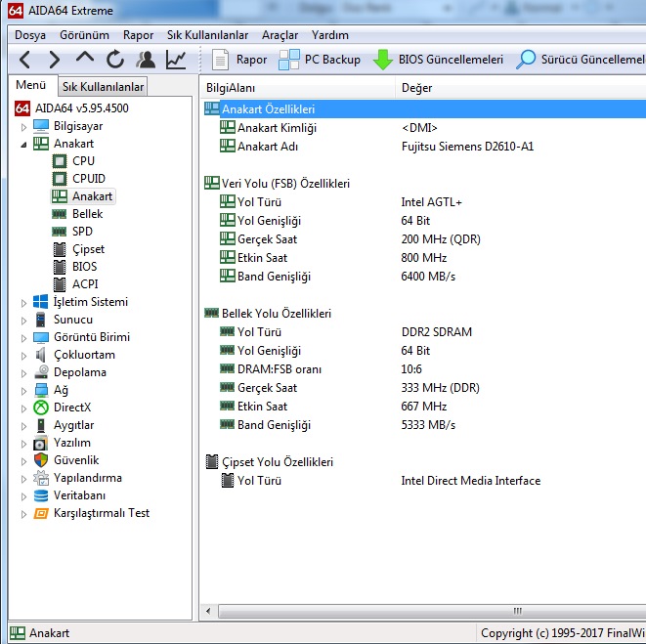Click the back navigation arrow
This screenshot has width=646, height=644.
coord(25,60)
